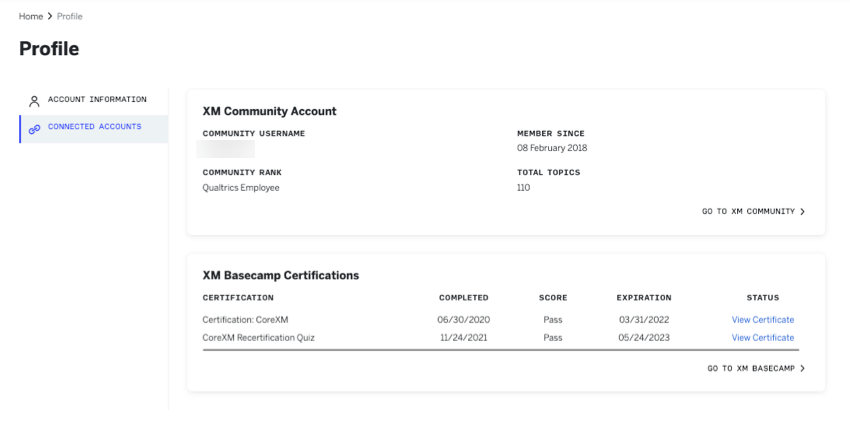Click the expiration date 05/24/2023
Image resolution: width=850 pixels, height=425 pixels.
click(644, 338)
